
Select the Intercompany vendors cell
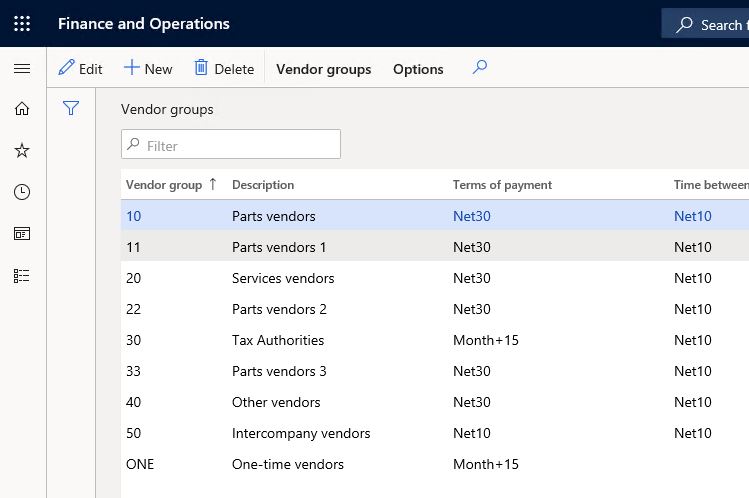pyautogui.click(x=301, y=434)
